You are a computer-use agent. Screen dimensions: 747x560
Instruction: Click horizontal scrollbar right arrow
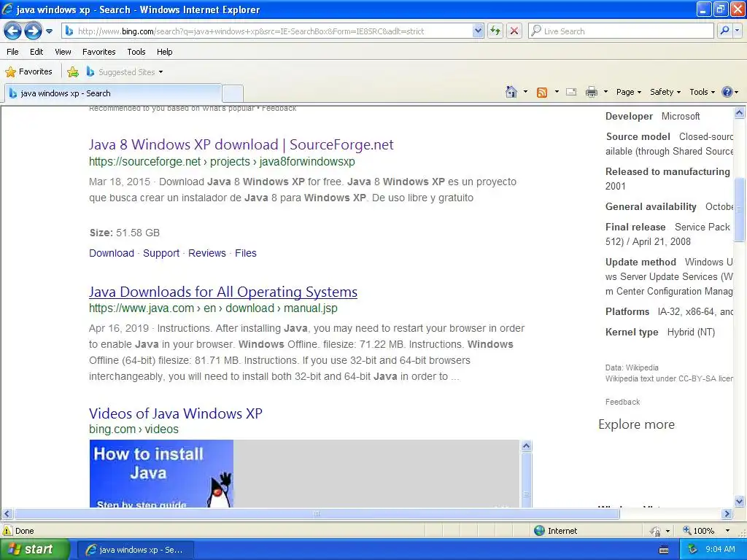coord(727,514)
